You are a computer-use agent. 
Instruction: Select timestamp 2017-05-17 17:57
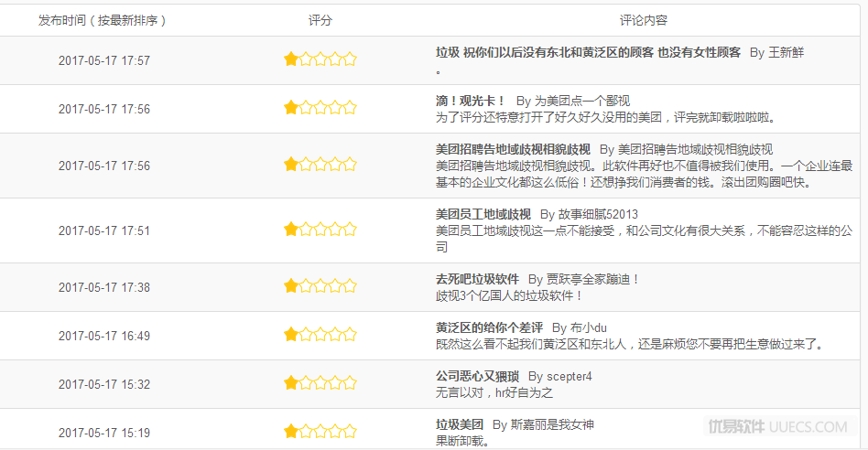(x=104, y=60)
